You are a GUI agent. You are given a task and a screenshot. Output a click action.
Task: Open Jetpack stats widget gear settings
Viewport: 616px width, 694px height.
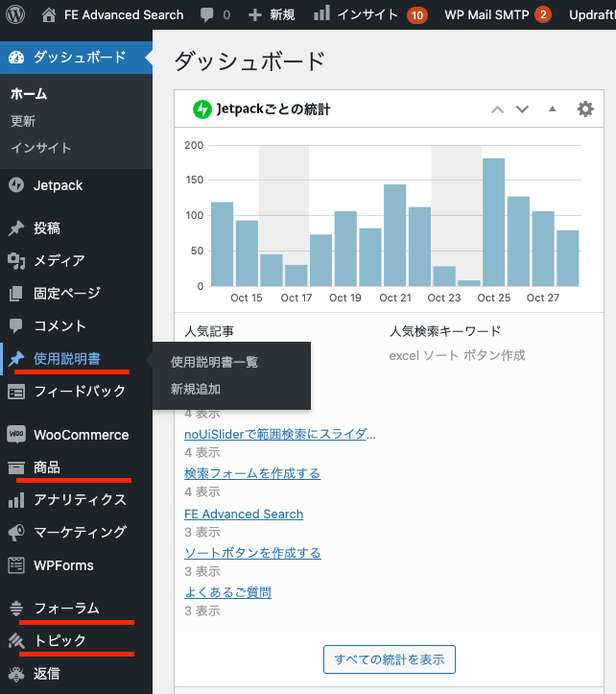585,108
